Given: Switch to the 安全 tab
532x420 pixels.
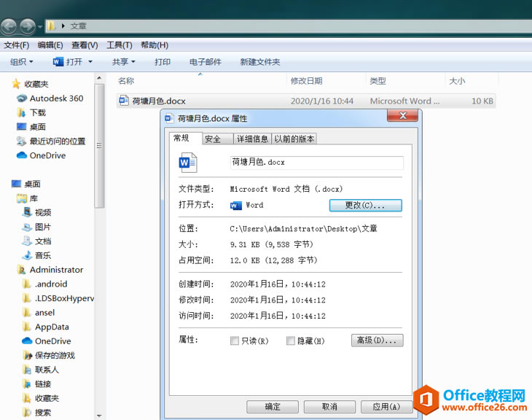Looking at the screenshot, I should point(217,139).
